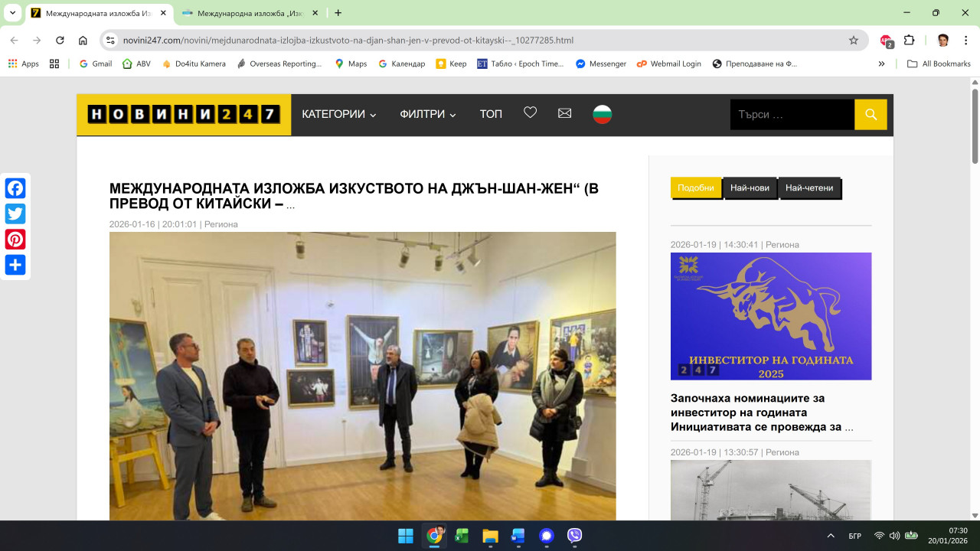Select the Най-четени tab
The height and width of the screenshot is (551, 980).
(x=808, y=188)
